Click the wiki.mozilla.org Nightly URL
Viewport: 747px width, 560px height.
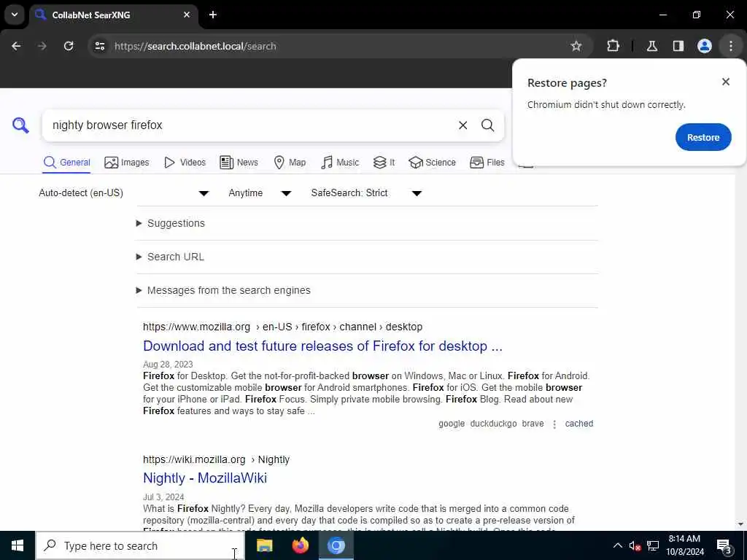[216, 459]
